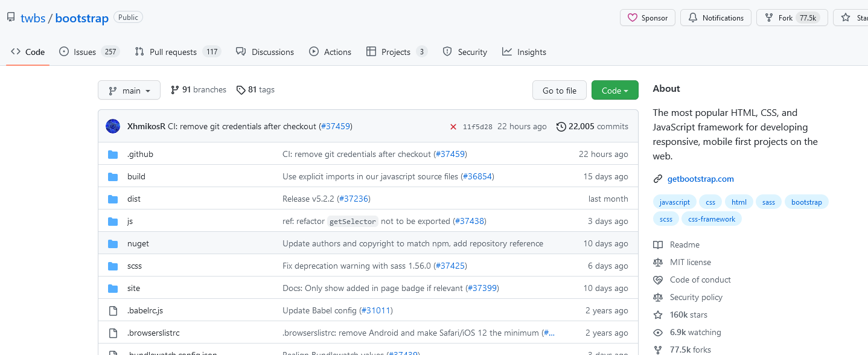Open the Pull requests tab
The height and width of the screenshot is (355, 868).
(x=177, y=52)
